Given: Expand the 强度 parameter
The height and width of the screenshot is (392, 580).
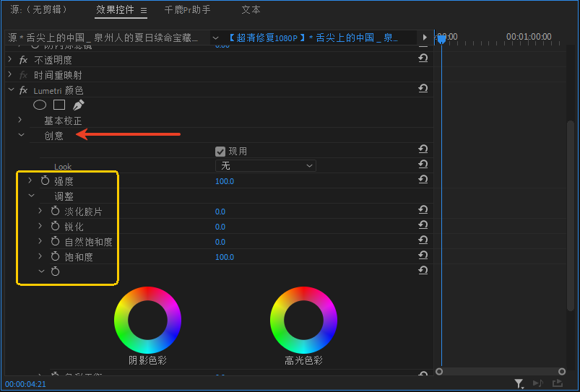Looking at the screenshot, I should [x=30, y=180].
